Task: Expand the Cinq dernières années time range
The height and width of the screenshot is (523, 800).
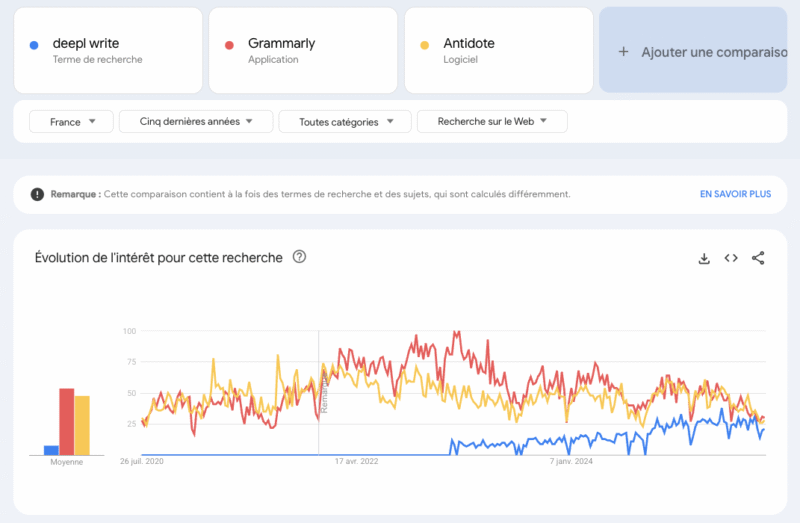Action: click(196, 121)
